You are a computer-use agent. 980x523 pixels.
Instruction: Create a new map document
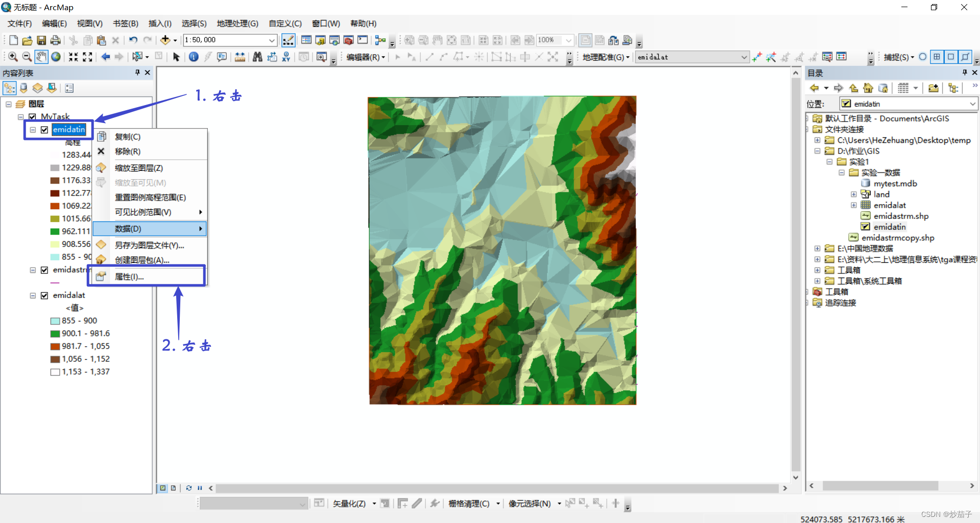[x=14, y=40]
